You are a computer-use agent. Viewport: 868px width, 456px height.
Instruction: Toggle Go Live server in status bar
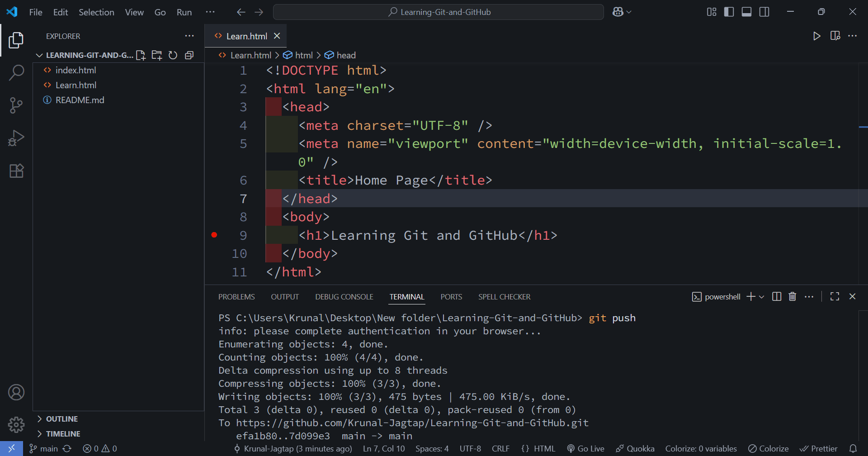[x=585, y=449]
